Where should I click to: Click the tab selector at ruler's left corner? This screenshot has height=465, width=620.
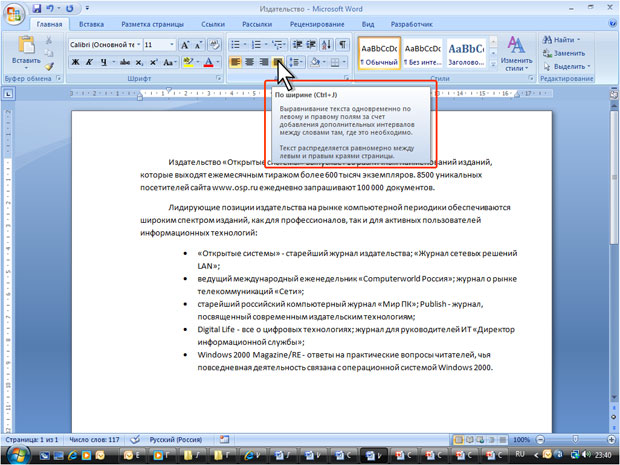tap(8, 94)
